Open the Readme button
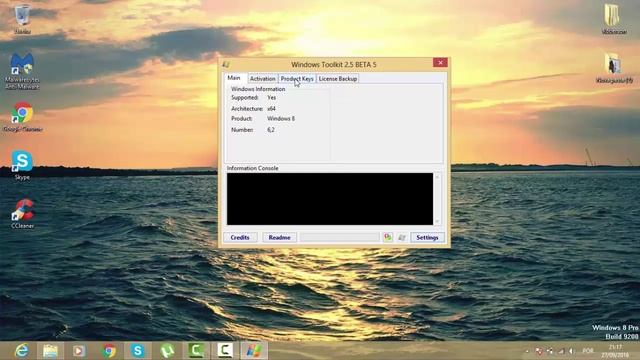Screen dimensions: 640x360 click(x=280, y=238)
